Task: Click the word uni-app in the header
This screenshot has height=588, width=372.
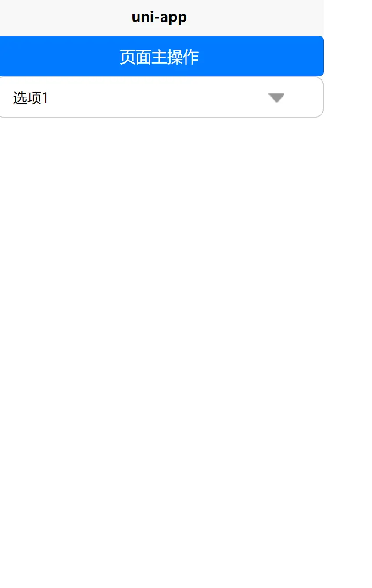Action: [x=159, y=17]
